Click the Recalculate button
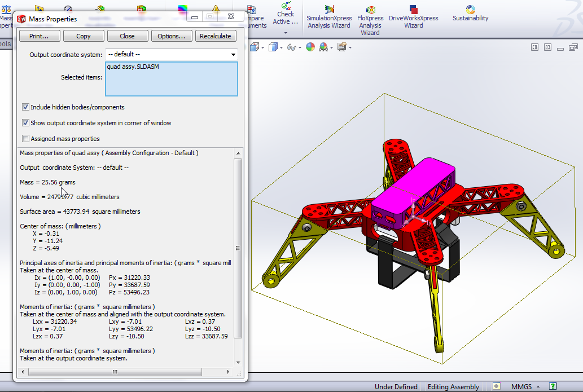 215,36
